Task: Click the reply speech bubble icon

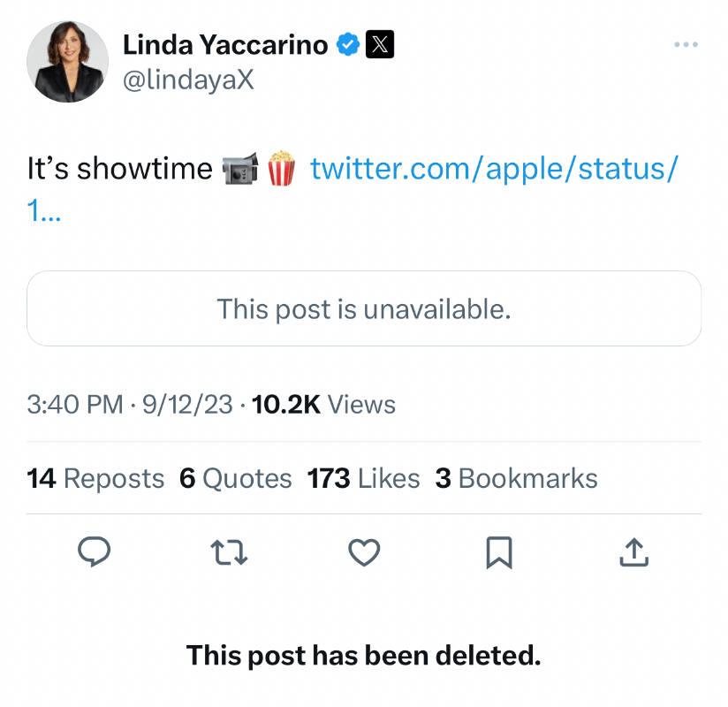Action: pyautogui.click(x=95, y=551)
